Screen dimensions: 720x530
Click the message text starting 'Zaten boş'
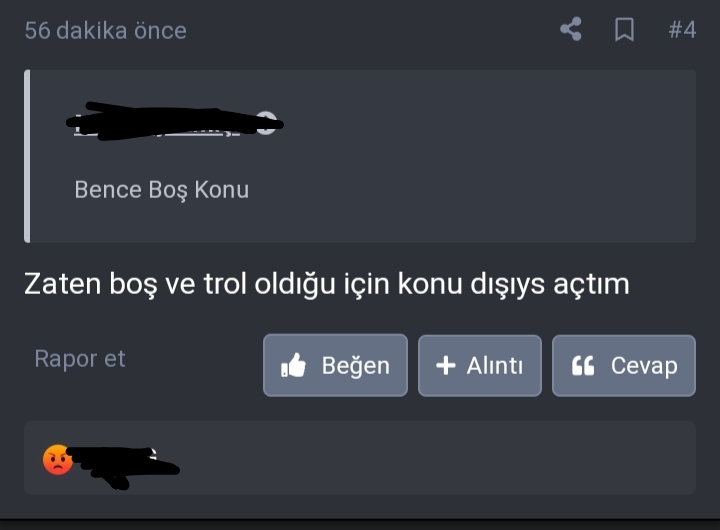coord(326,284)
